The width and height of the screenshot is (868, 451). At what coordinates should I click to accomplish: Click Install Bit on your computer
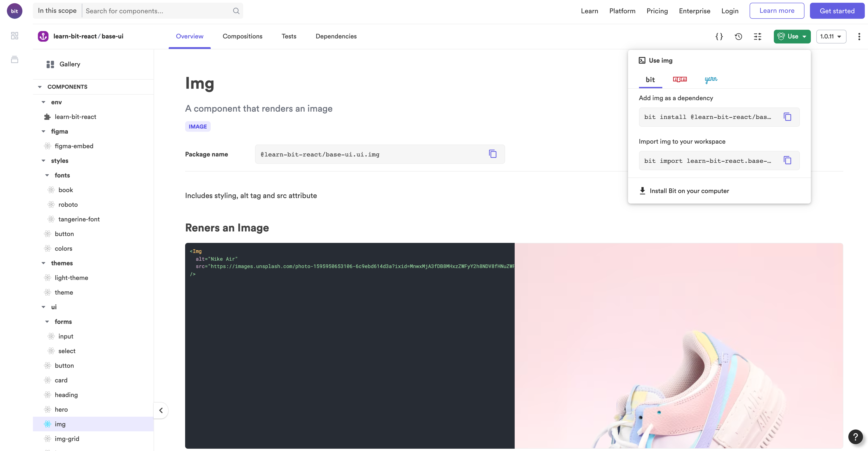tap(689, 191)
